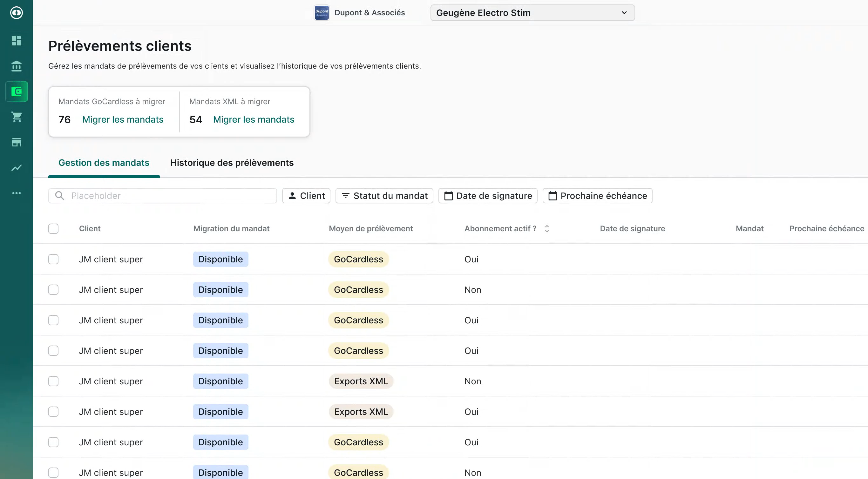Open the Statut du mandat filter
868x479 pixels.
(x=384, y=196)
